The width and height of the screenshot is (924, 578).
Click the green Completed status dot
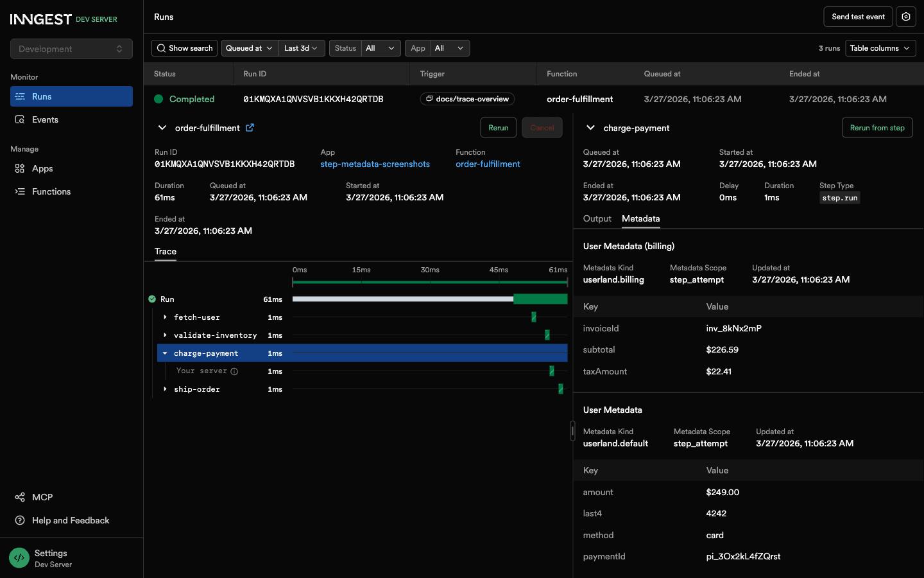pyautogui.click(x=158, y=99)
